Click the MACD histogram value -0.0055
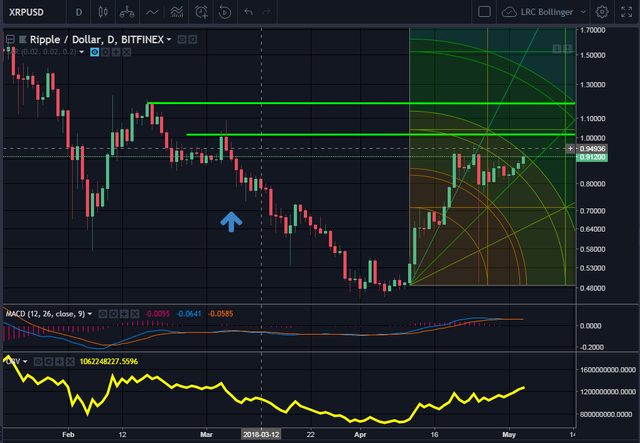640x443 pixels. (x=157, y=314)
